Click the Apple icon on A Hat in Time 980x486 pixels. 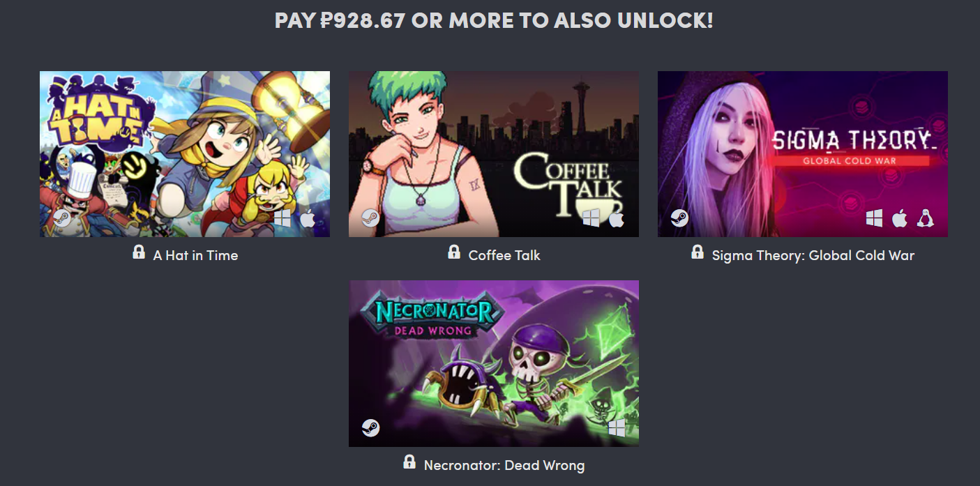[308, 218]
